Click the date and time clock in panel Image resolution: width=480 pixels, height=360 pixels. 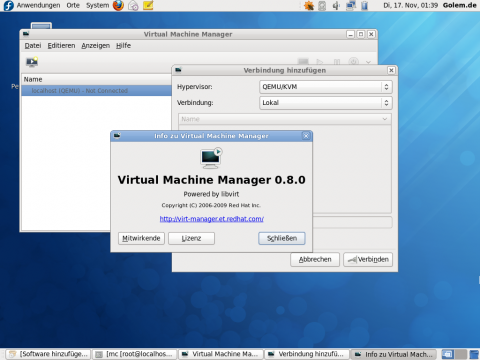point(410,5)
